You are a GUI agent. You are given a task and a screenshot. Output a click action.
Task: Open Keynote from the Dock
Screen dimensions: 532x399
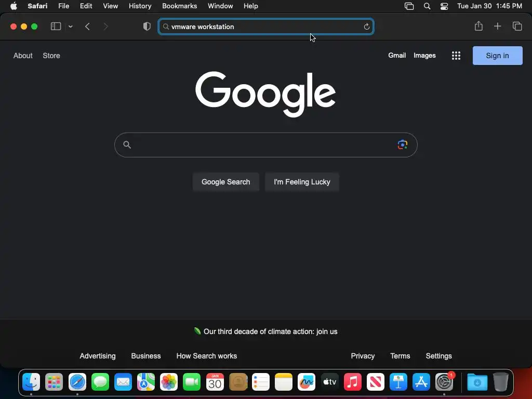point(398,382)
